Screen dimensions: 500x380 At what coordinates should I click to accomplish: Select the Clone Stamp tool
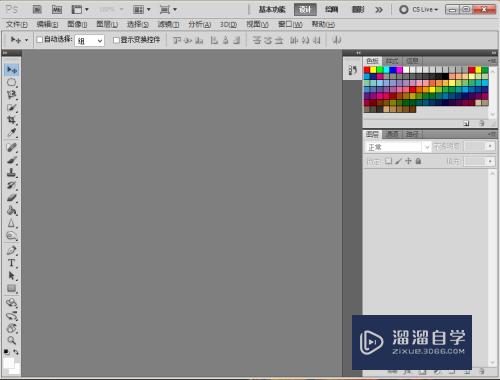click(12, 173)
